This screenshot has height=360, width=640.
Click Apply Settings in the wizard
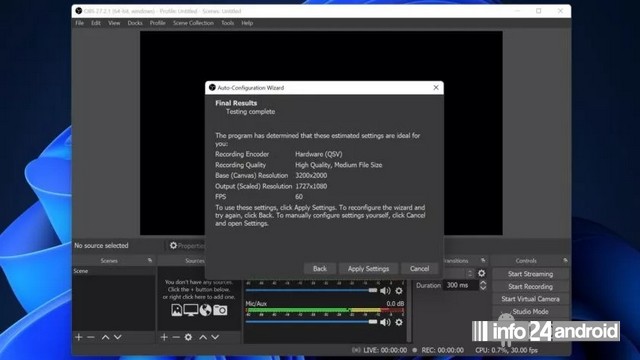coord(368,269)
